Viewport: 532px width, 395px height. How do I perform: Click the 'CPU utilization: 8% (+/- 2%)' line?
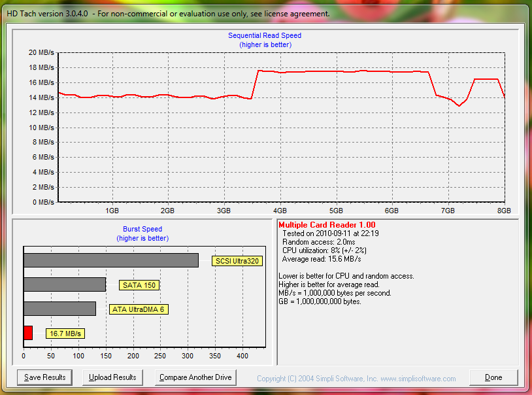[x=324, y=250]
